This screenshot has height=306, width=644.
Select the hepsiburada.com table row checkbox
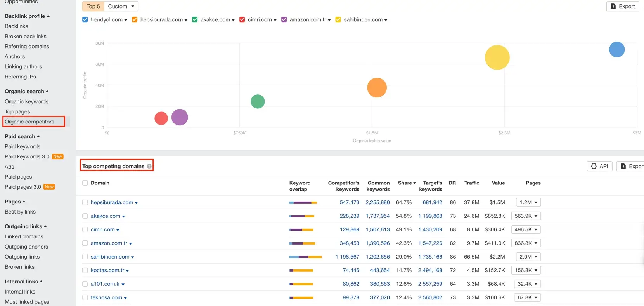click(85, 202)
